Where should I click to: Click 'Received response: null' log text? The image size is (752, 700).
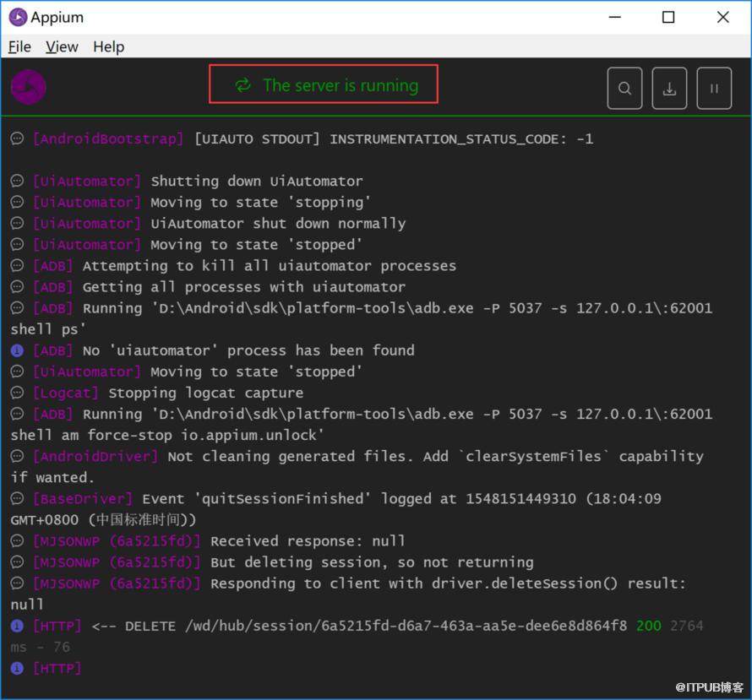(308, 541)
